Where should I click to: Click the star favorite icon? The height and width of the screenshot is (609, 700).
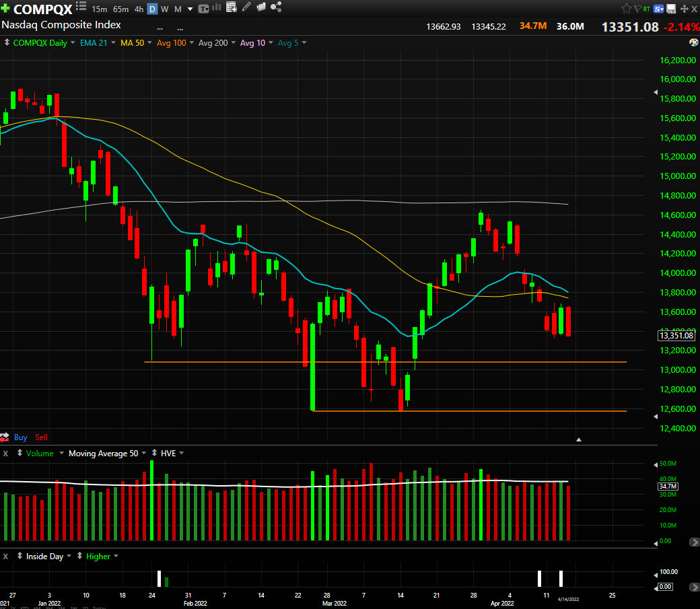click(x=627, y=9)
